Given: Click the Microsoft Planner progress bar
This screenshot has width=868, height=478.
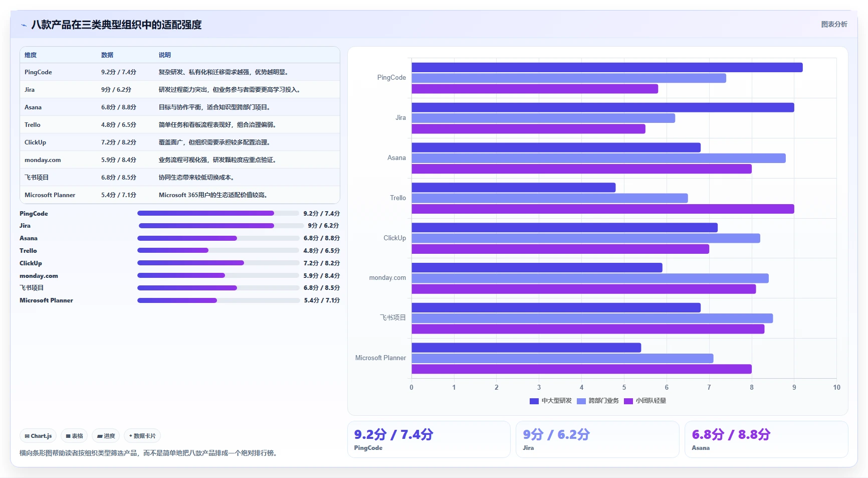Looking at the screenshot, I should tap(219, 300).
